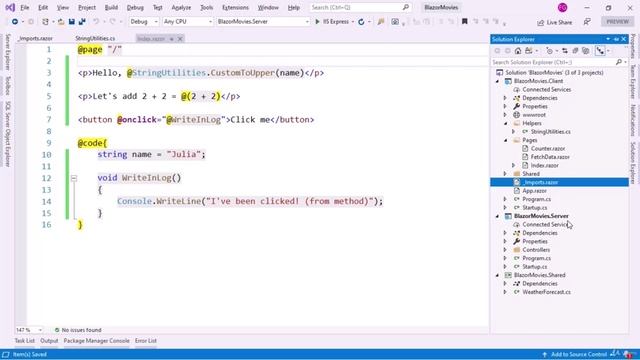This screenshot has width=640, height=360.
Task: Pin the Index.razor tab
Action: (172, 39)
